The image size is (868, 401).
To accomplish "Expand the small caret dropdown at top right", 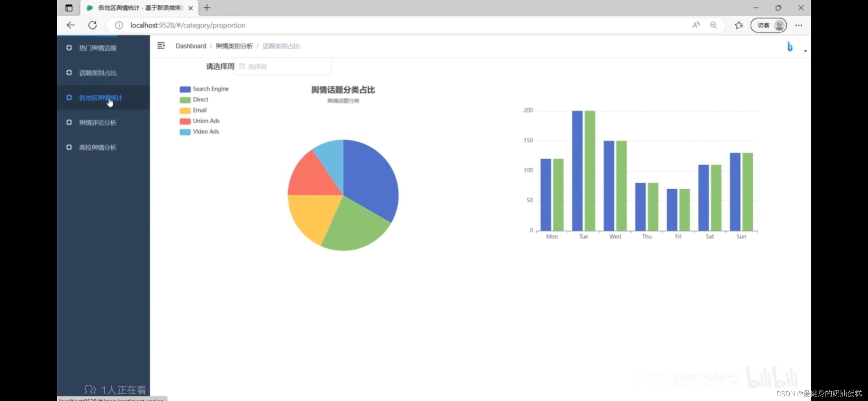I will tap(805, 51).
